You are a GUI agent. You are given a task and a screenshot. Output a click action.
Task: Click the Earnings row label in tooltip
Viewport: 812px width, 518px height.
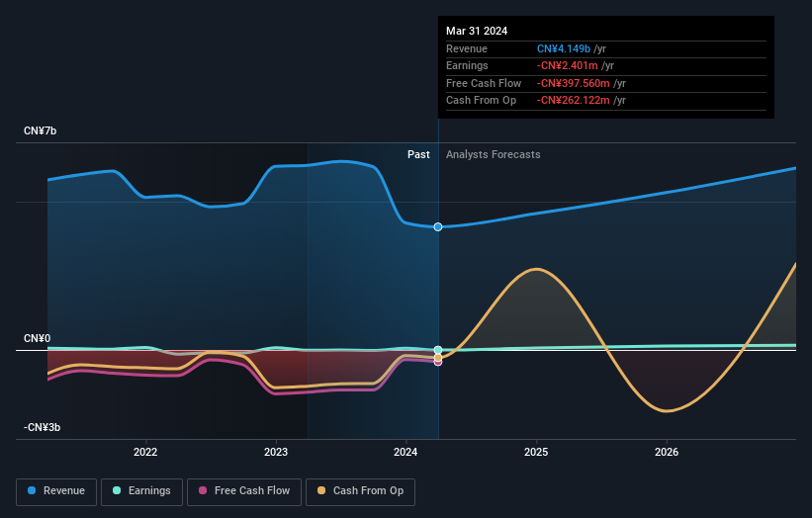click(x=467, y=65)
